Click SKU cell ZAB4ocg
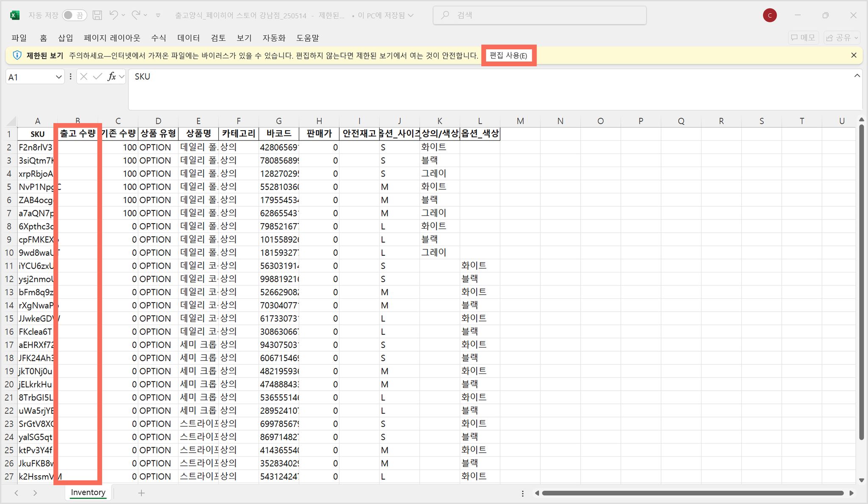The height and width of the screenshot is (504, 868). click(x=37, y=200)
